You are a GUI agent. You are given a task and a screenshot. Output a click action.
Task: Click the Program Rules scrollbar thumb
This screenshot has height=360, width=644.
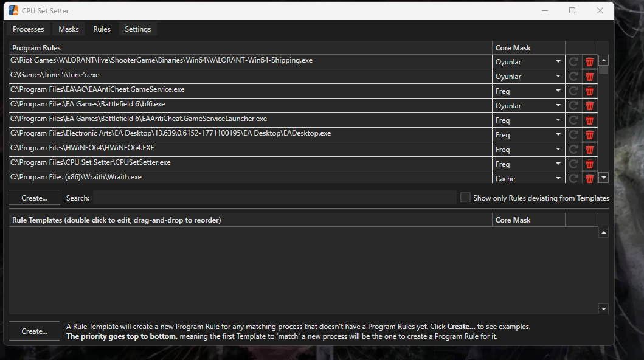(x=604, y=70)
